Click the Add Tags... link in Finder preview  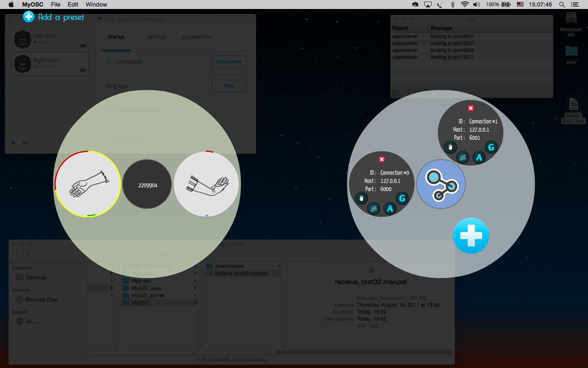[370, 326]
